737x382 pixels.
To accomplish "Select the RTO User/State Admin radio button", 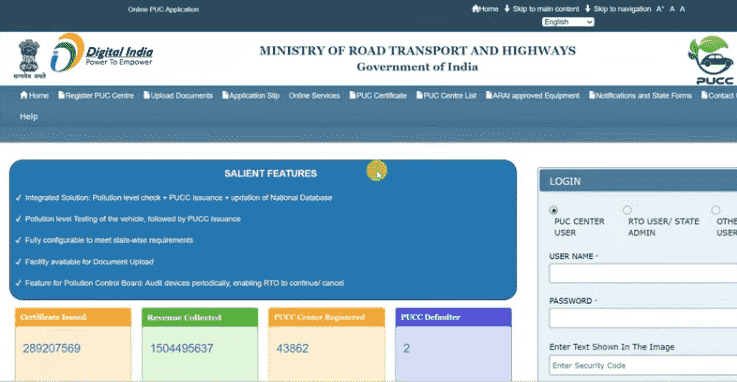I will (x=627, y=210).
